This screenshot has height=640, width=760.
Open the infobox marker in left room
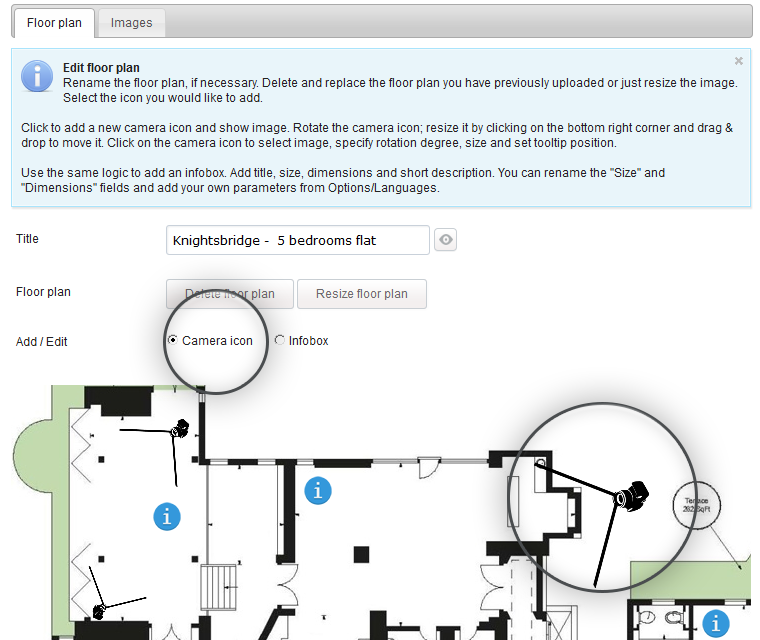click(x=167, y=516)
